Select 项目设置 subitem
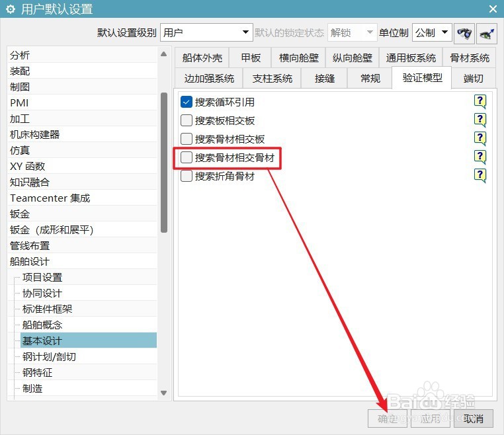Image resolution: width=504 pixels, height=435 pixels. point(89,277)
